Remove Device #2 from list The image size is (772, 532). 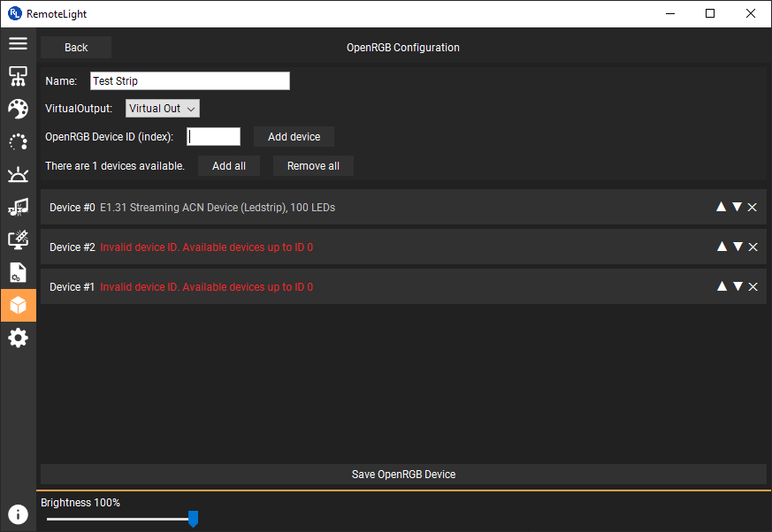click(x=753, y=247)
